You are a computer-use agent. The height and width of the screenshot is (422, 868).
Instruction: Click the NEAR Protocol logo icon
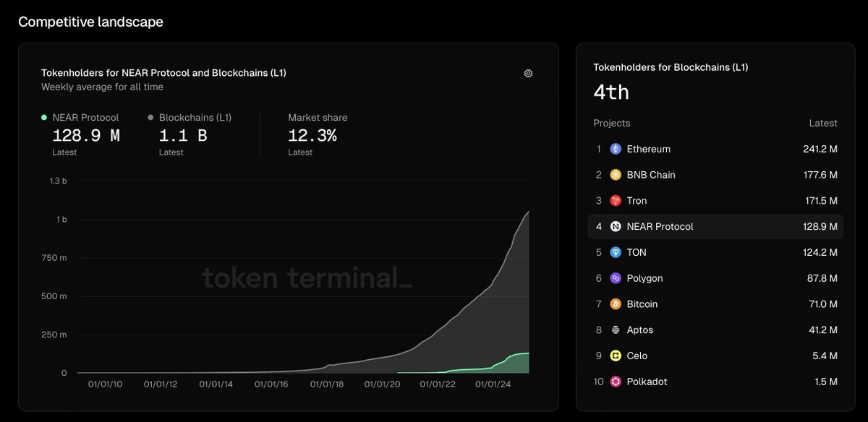(616, 227)
